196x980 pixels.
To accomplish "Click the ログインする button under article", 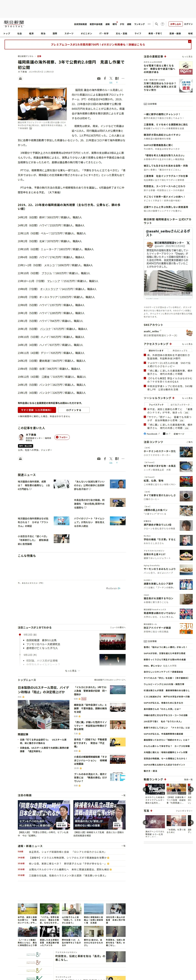I will point(74,410).
